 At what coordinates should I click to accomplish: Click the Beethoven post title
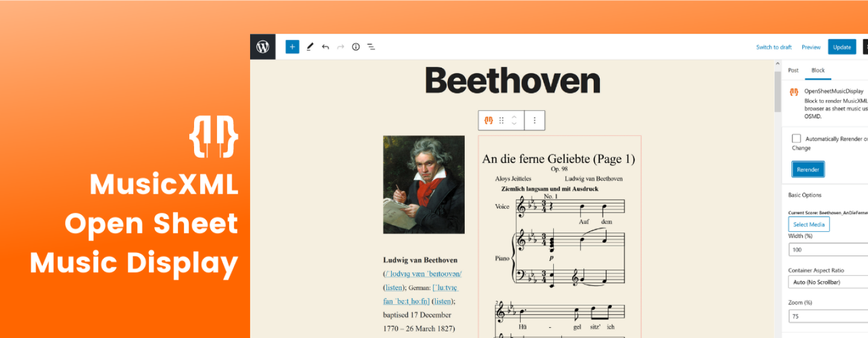point(512,81)
